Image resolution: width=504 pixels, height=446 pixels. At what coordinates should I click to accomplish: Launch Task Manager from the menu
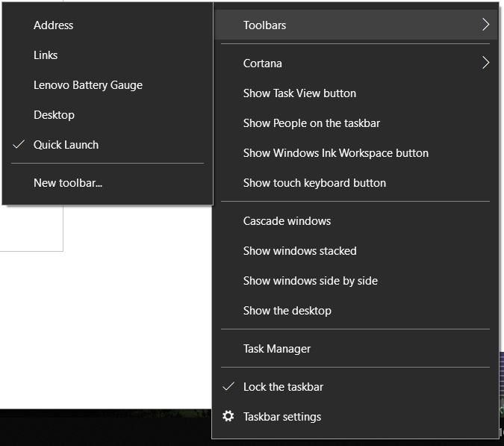pyautogui.click(x=355, y=349)
